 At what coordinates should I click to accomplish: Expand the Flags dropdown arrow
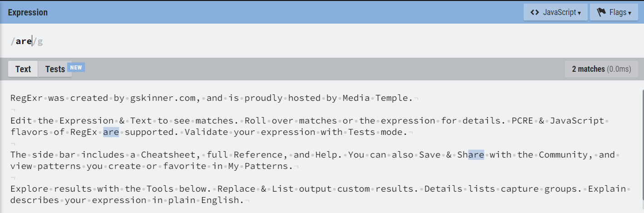pos(630,13)
